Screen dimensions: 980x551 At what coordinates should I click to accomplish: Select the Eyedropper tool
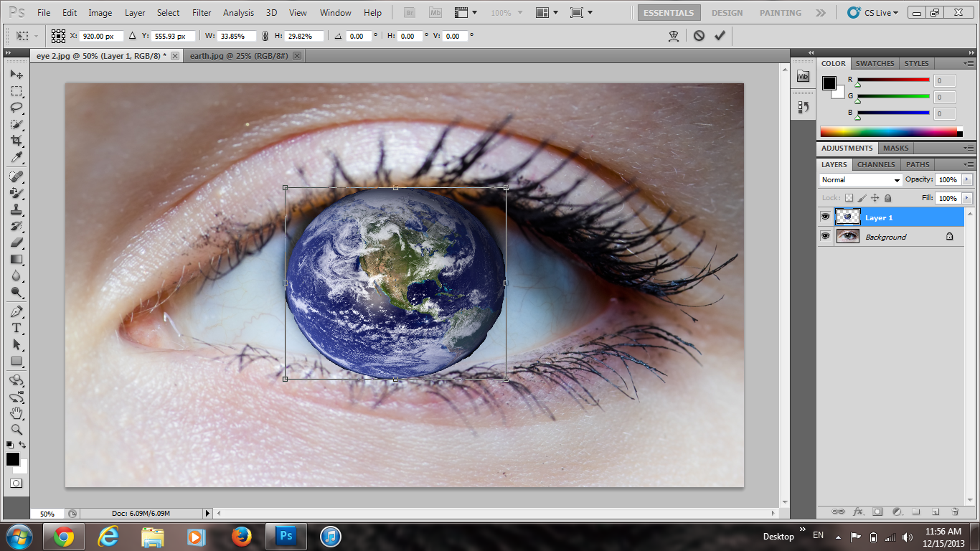16,157
